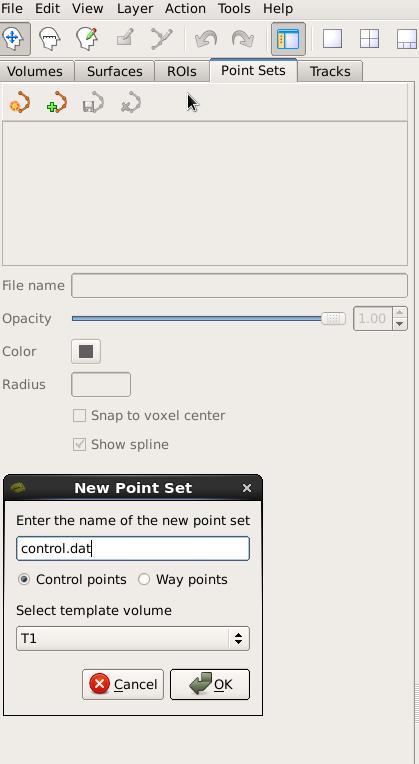419x764 pixels.
Task: Select the Control points radio button
Action: tap(24, 579)
